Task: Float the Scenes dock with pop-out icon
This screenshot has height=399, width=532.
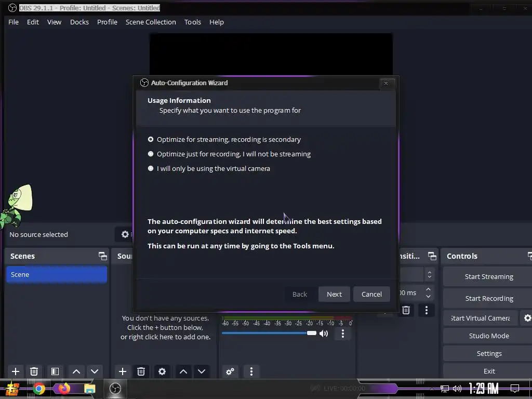Action: [102, 256]
